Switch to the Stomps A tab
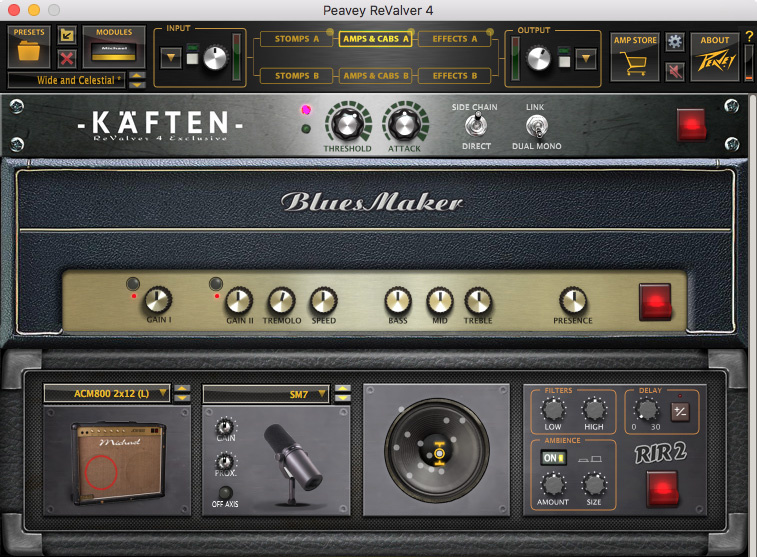This screenshot has width=757, height=557. [x=297, y=39]
